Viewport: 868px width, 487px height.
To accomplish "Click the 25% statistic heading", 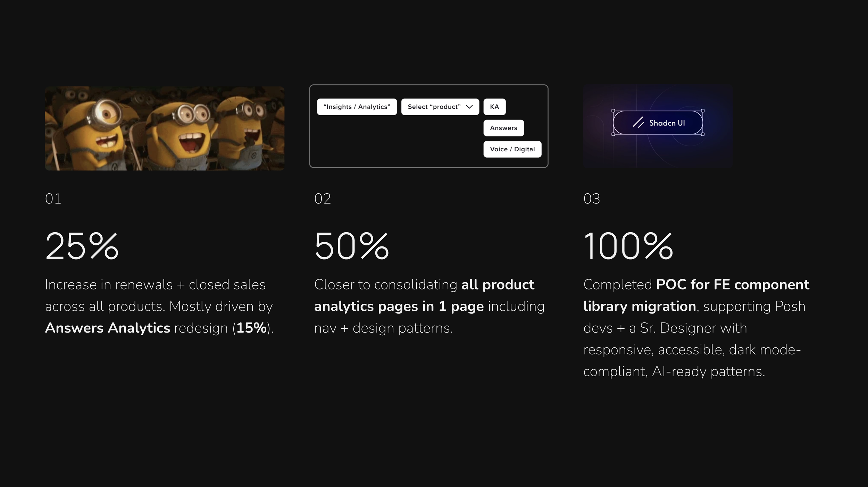I will click(x=82, y=246).
